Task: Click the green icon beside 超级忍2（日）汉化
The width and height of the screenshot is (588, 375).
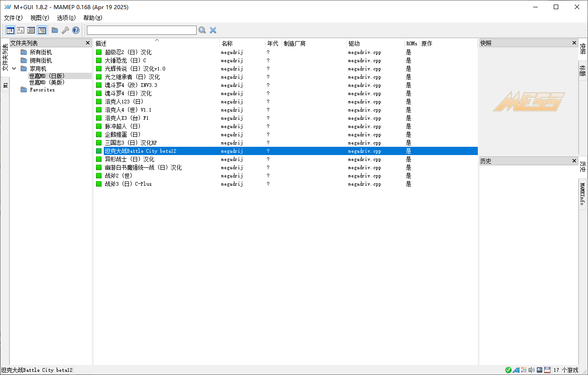Action: tap(99, 52)
